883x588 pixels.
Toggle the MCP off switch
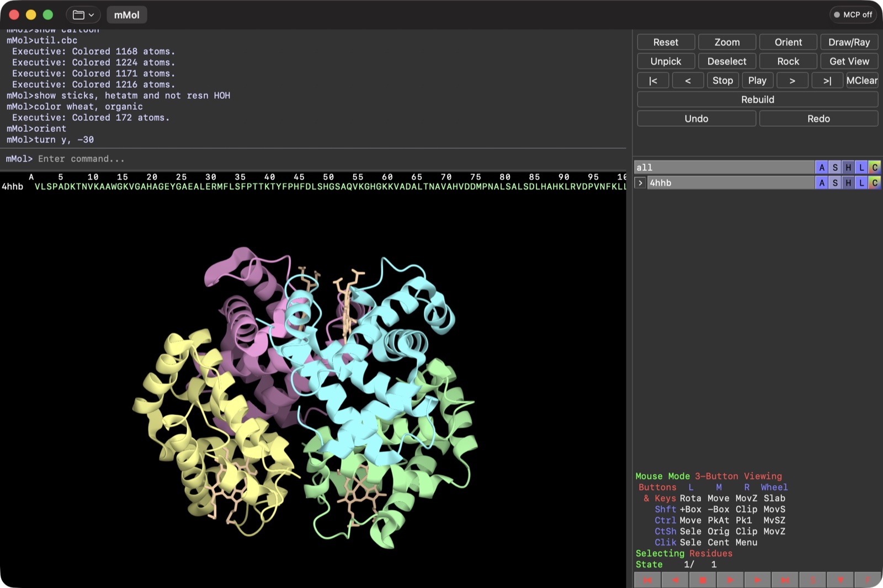click(x=853, y=15)
